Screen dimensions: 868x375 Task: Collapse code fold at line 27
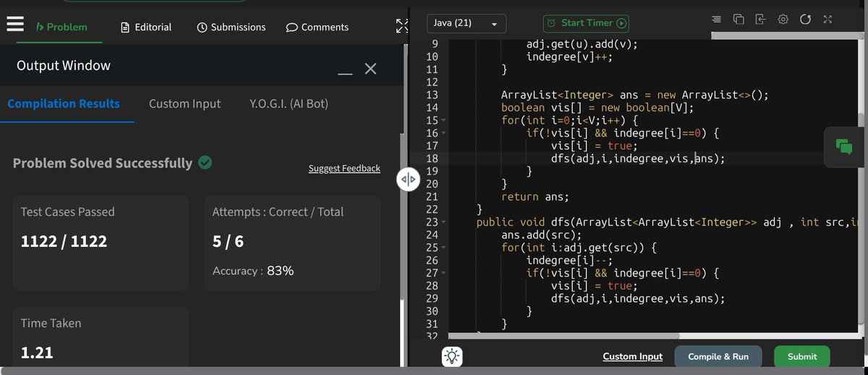(443, 274)
